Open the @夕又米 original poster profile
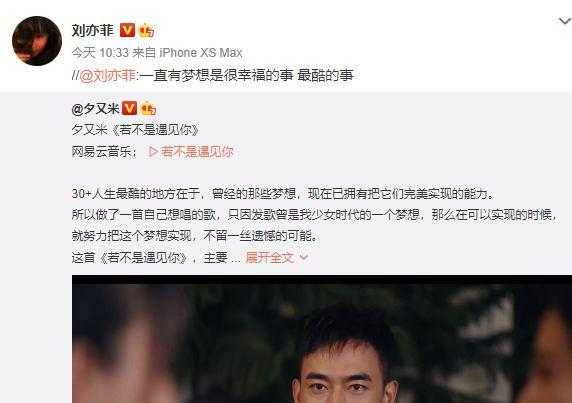Screen dimensions: 572x403 96,108
